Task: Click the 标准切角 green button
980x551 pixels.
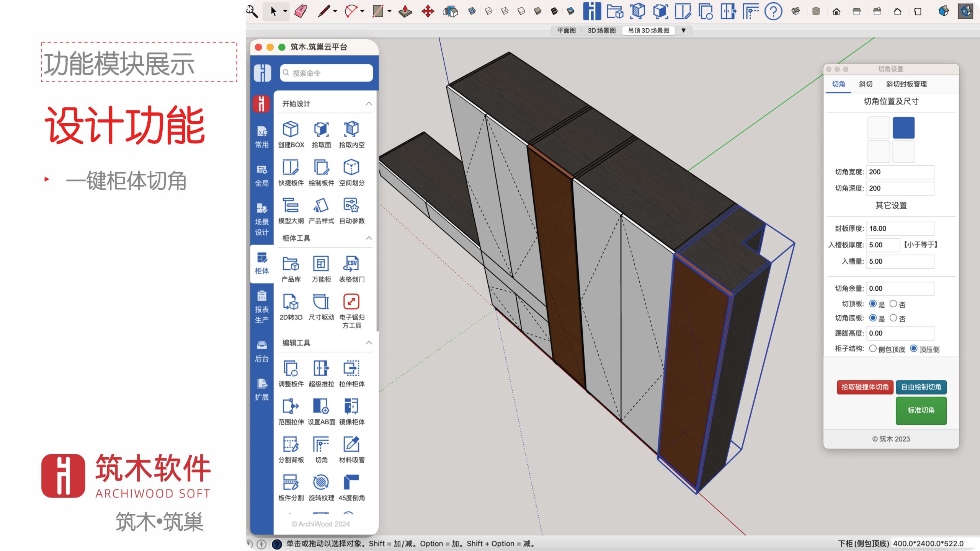Action: tap(921, 410)
